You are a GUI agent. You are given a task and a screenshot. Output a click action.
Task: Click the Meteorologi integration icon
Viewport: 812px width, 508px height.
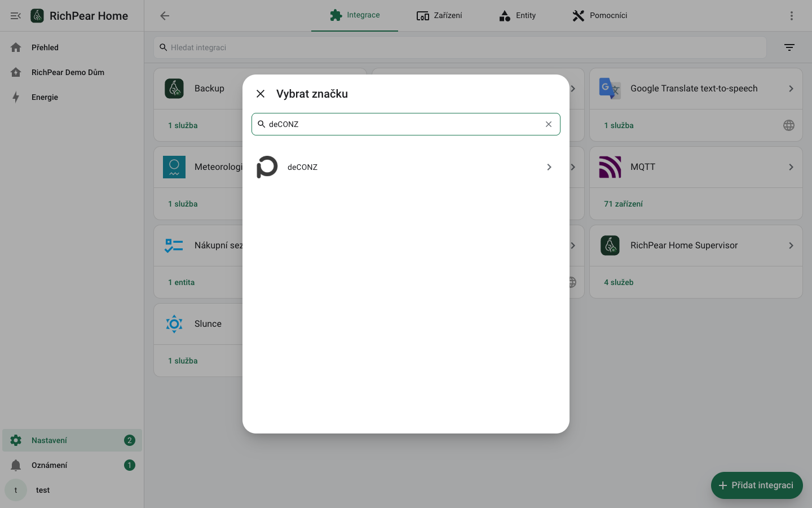pos(174,167)
